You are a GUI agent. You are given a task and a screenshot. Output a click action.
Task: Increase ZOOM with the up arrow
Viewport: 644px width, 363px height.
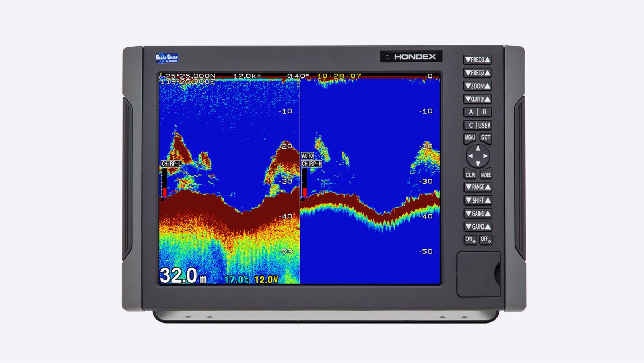coord(487,86)
